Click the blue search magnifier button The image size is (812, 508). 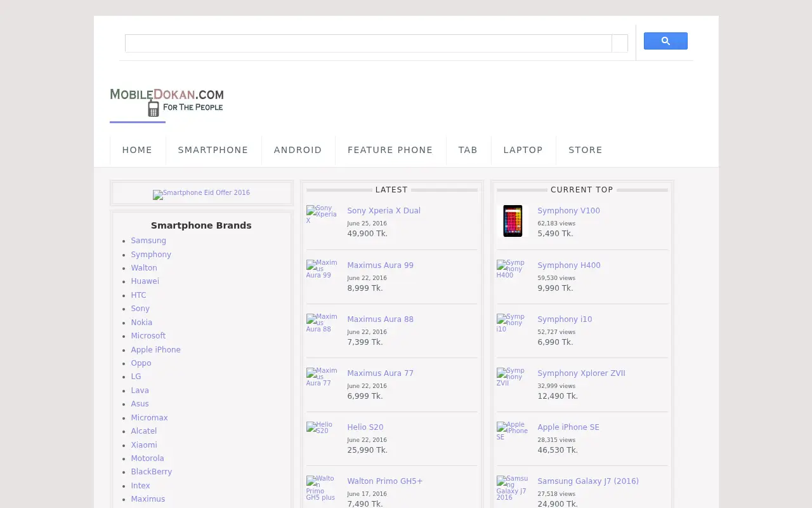pyautogui.click(x=665, y=41)
